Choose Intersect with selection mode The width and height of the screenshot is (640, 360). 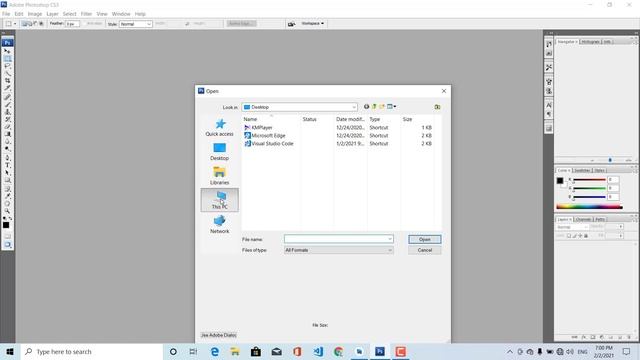click(x=41, y=24)
